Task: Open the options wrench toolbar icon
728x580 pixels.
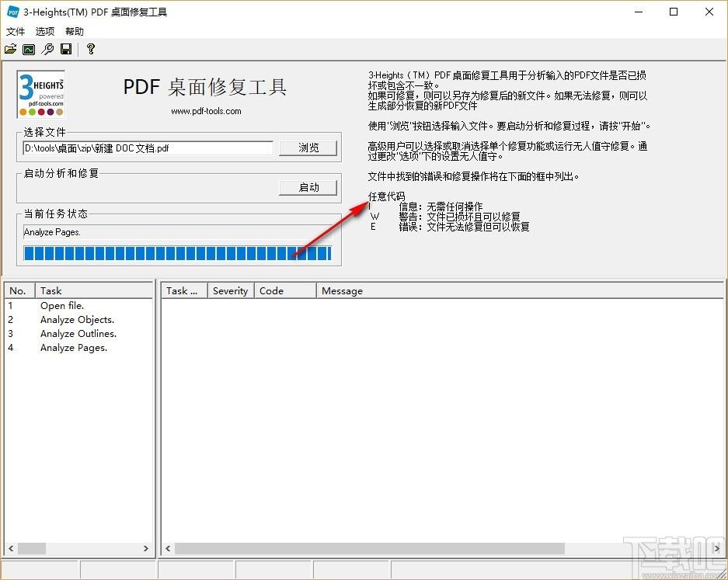Action: pos(47,49)
